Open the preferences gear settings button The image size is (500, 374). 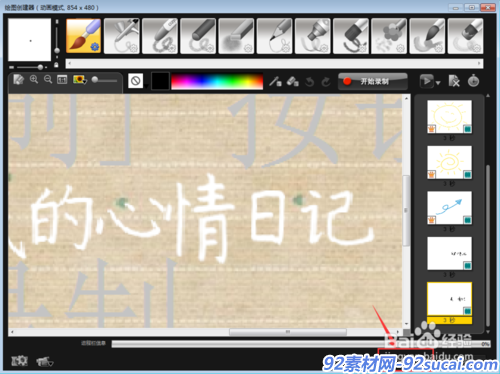(x=19, y=361)
